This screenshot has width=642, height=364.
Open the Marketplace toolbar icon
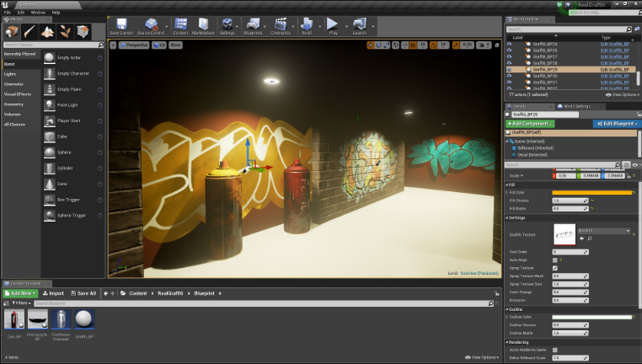(x=204, y=24)
